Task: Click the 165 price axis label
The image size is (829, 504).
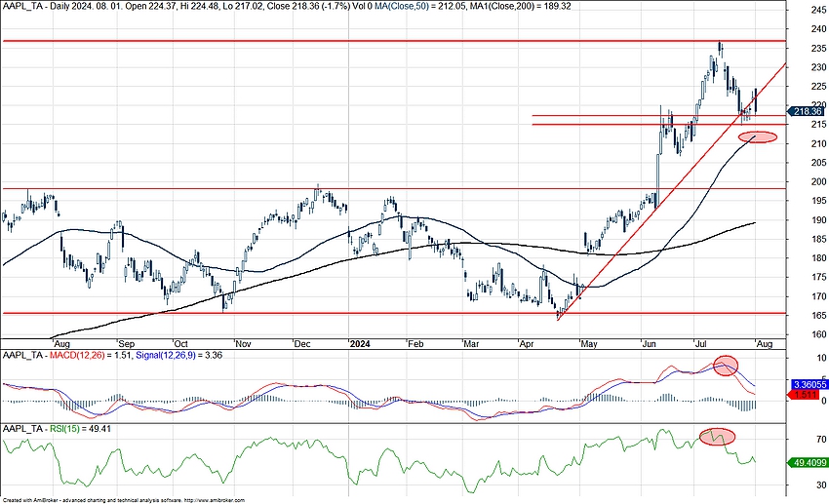Action: 817,316
